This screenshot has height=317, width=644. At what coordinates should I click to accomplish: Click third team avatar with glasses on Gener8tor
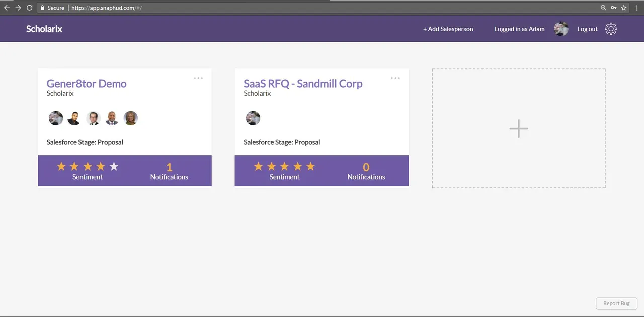[94, 118]
